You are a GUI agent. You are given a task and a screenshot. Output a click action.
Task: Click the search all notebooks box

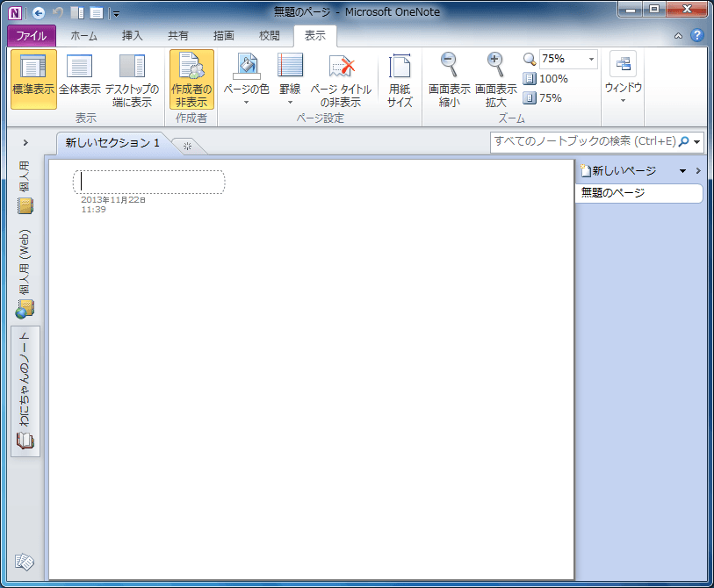pos(585,141)
